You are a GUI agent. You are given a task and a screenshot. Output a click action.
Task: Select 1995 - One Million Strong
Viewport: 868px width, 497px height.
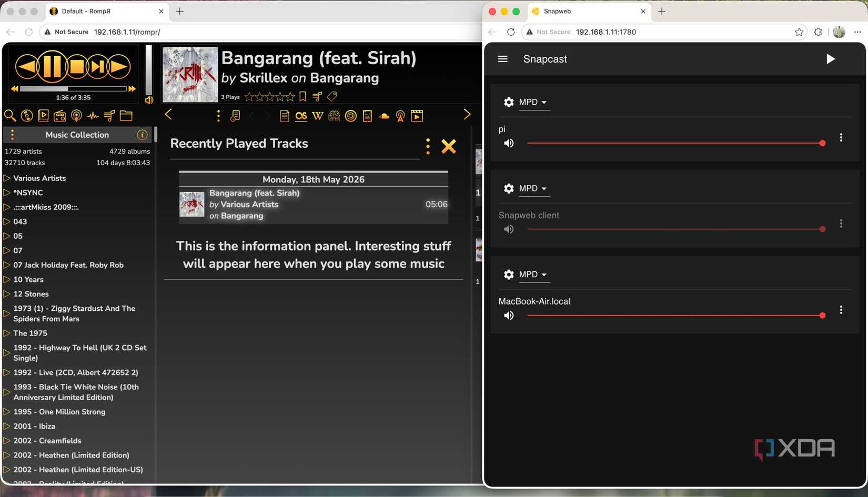[x=59, y=412]
